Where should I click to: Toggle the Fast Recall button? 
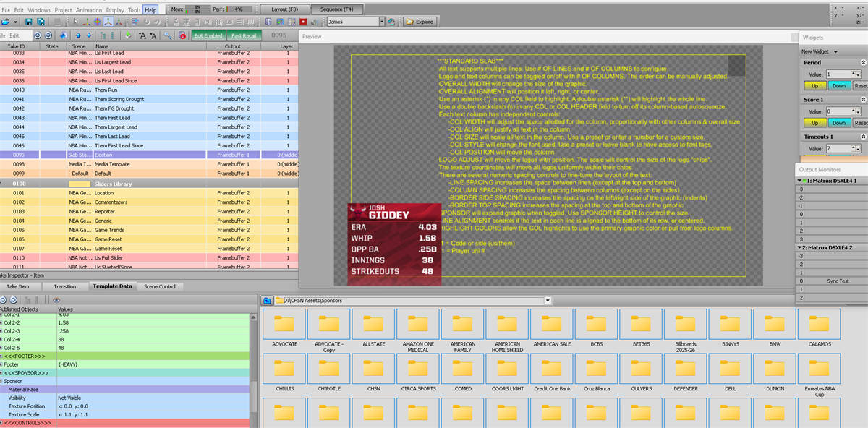click(x=244, y=35)
